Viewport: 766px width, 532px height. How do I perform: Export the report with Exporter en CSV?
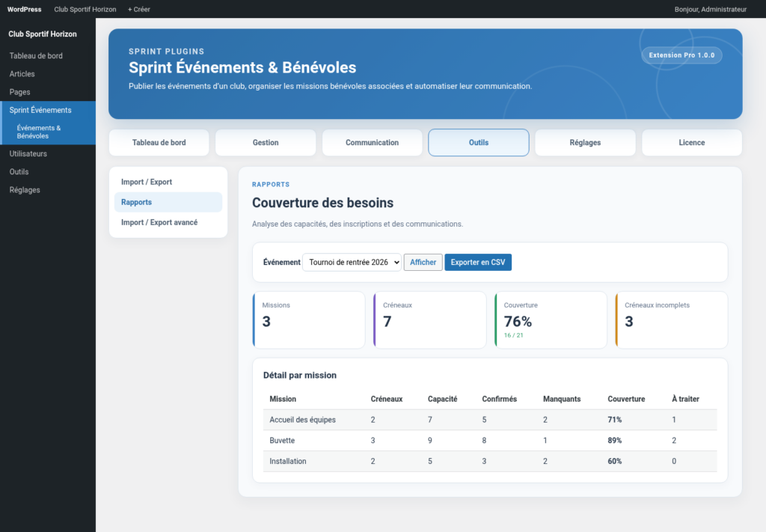(x=478, y=263)
